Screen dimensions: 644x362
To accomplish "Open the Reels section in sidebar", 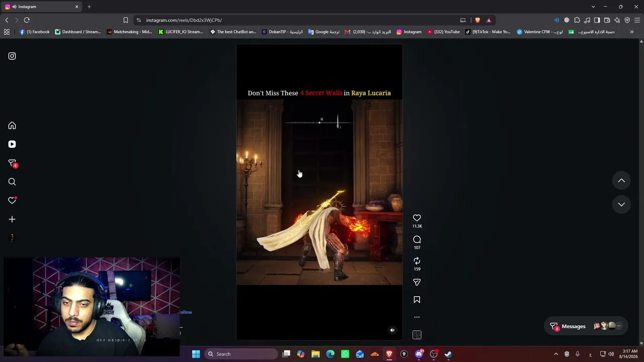I will [x=12, y=144].
